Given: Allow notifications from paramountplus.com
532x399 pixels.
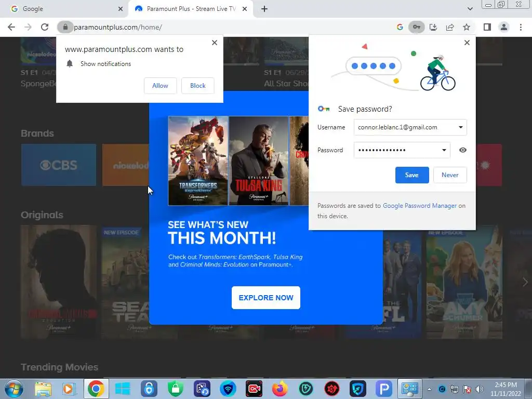Looking at the screenshot, I should tap(160, 86).
